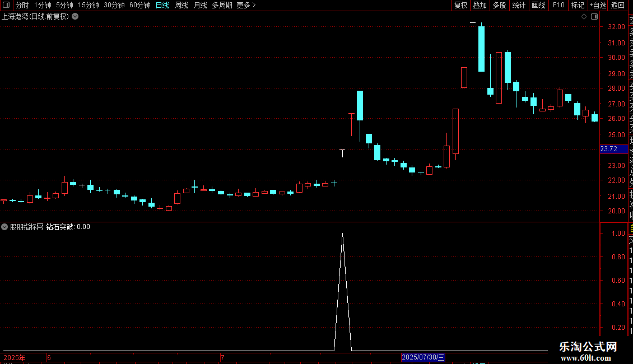Screen dimensions: 633x364
Task: Click the 2025年 year label on time axis
Action: [x=15, y=357]
